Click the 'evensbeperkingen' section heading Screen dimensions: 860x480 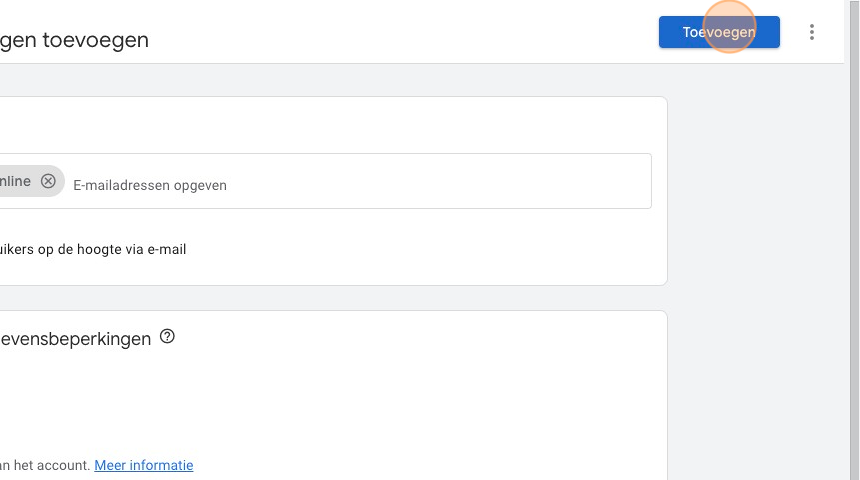point(75,339)
